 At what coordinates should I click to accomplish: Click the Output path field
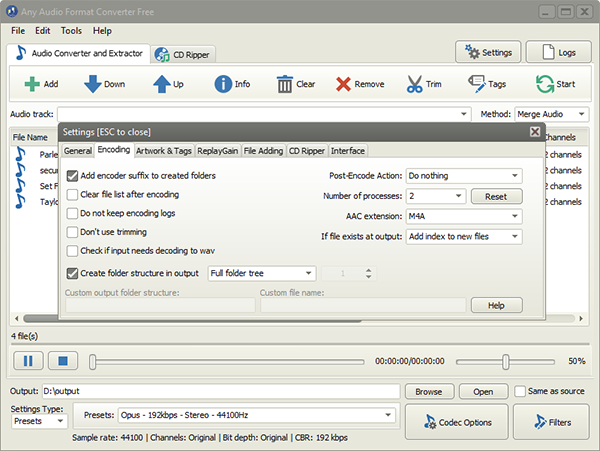click(x=221, y=391)
